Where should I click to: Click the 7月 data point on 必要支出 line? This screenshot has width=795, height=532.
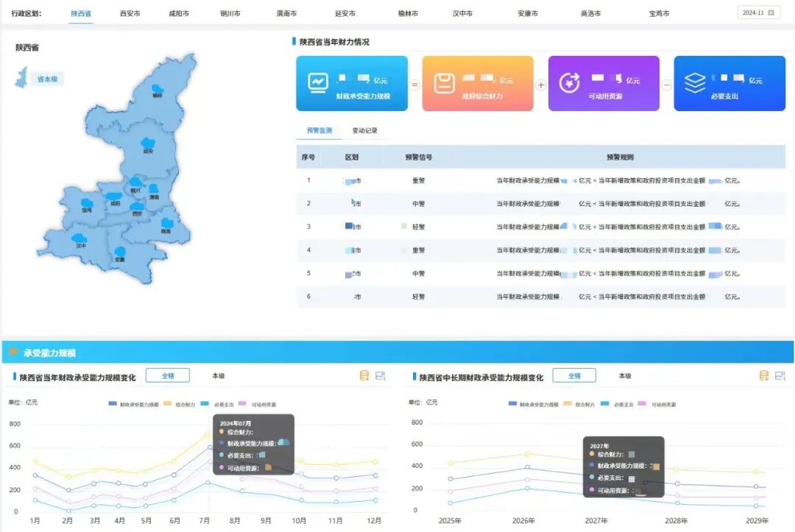[x=208, y=483]
